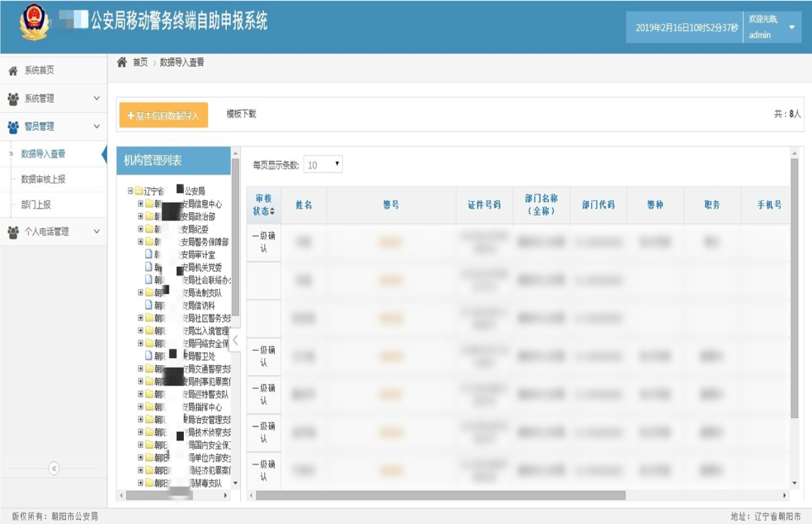The width and height of the screenshot is (812, 524).
Task: Click the date and time display
Action: click(x=687, y=28)
